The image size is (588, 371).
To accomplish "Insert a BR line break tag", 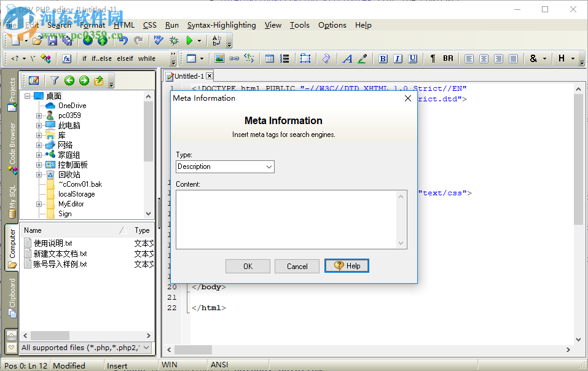I will 448,58.
